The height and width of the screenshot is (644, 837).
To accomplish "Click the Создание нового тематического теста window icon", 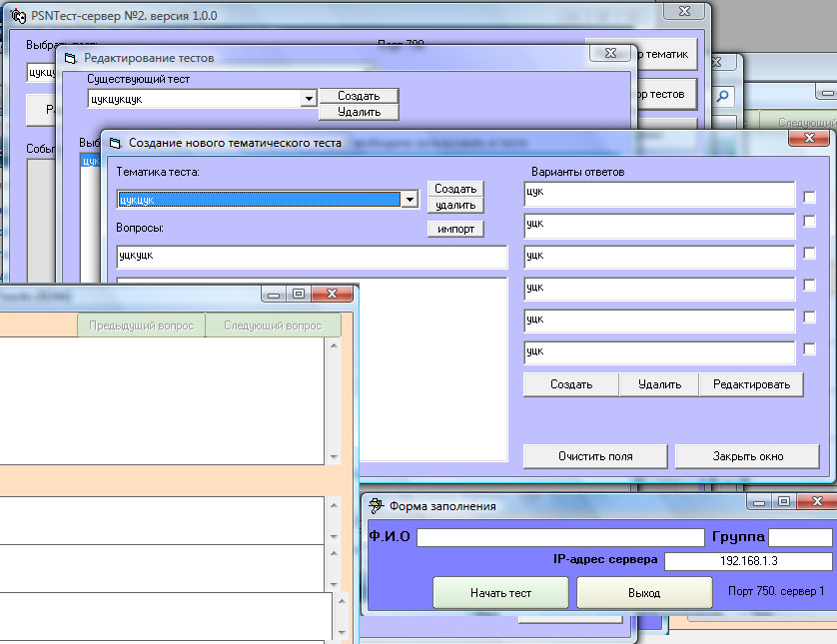I will click(115, 143).
